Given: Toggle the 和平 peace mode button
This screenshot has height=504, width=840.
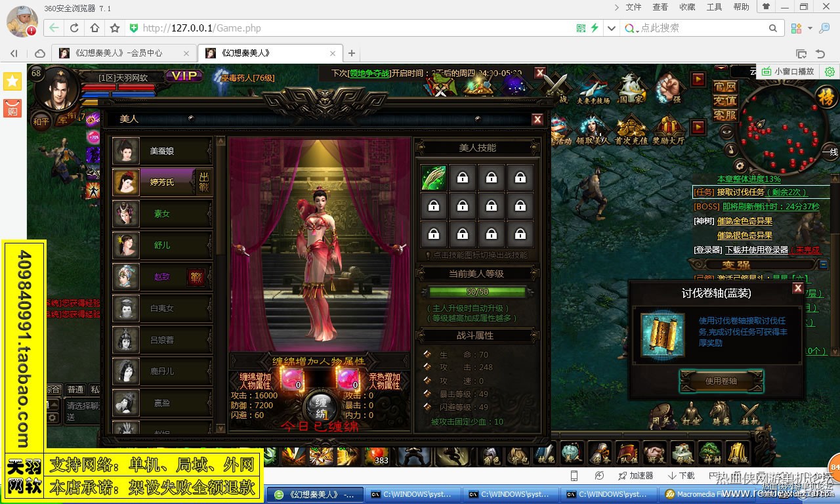Looking at the screenshot, I should 41,121.
